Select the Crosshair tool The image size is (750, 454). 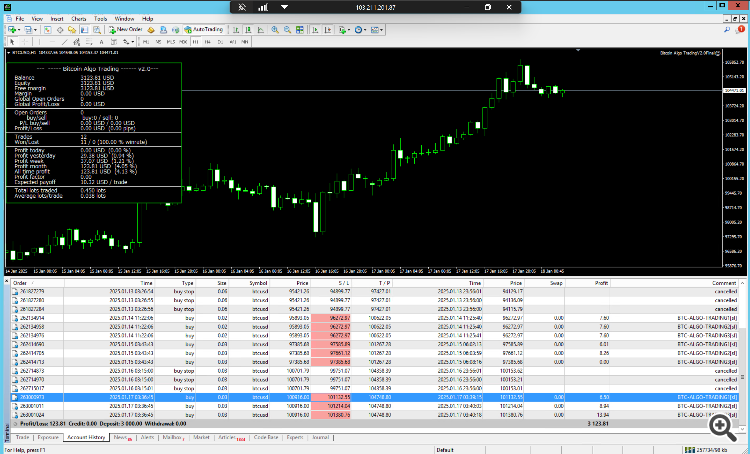pos(25,42)
